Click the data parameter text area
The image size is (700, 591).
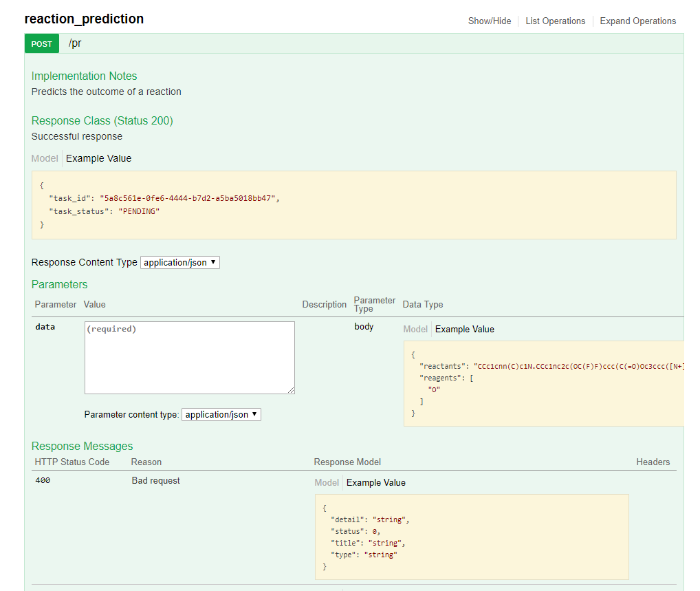point(190,358)
